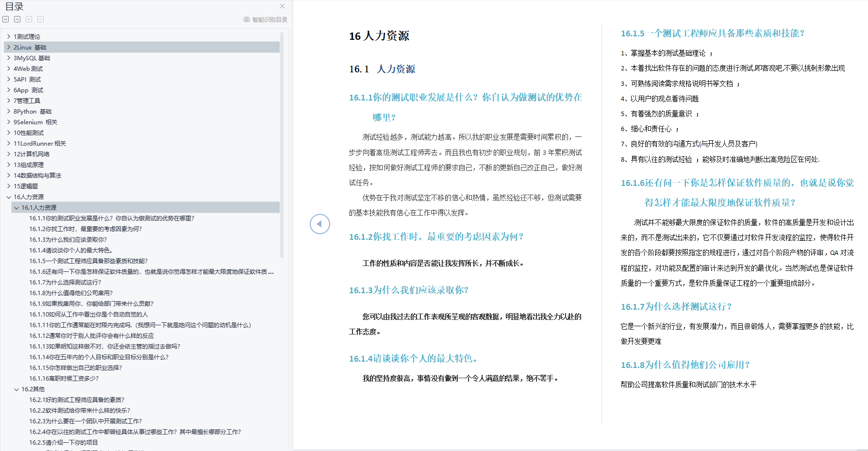
Task: Expand the 7管理工具 chapter
Action: coord(9,100)
